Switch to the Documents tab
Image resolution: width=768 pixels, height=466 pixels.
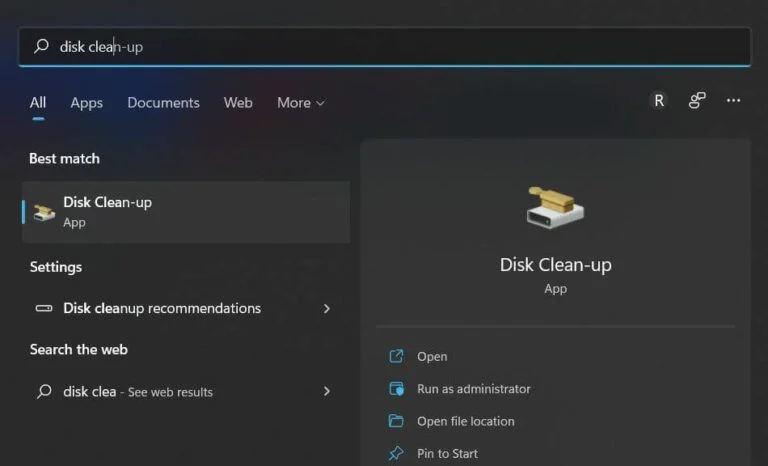pos(164,102)
